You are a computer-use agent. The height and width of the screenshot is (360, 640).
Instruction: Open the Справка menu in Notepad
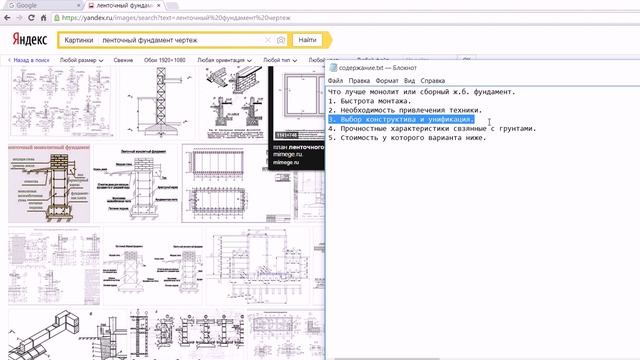(x=433, y=81)
